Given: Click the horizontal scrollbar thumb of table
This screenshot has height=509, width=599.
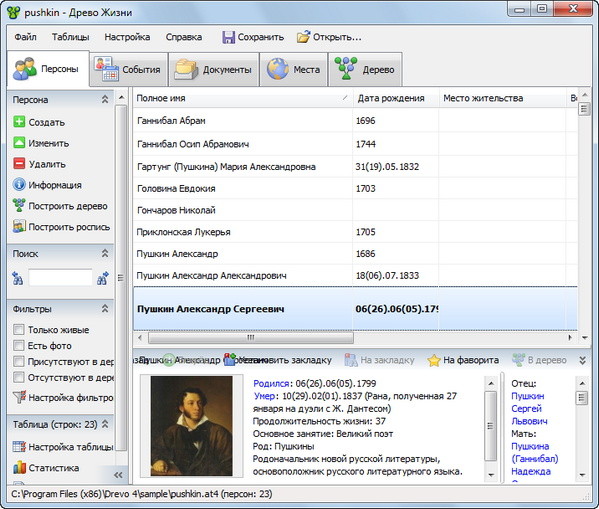Looking at the screenshot, I should click(x=251, y=337).
